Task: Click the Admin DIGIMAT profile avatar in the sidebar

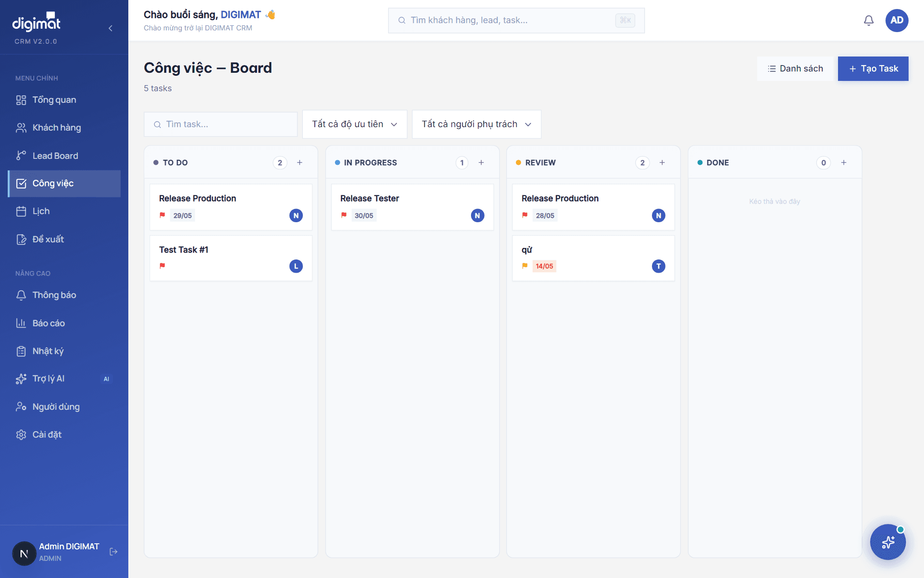Action: coord(24,554)
